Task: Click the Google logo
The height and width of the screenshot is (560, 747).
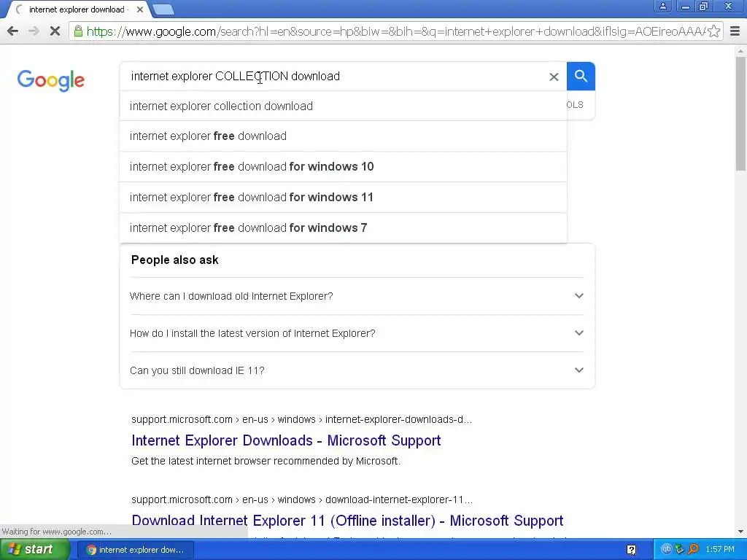Action: click(50, 80)
